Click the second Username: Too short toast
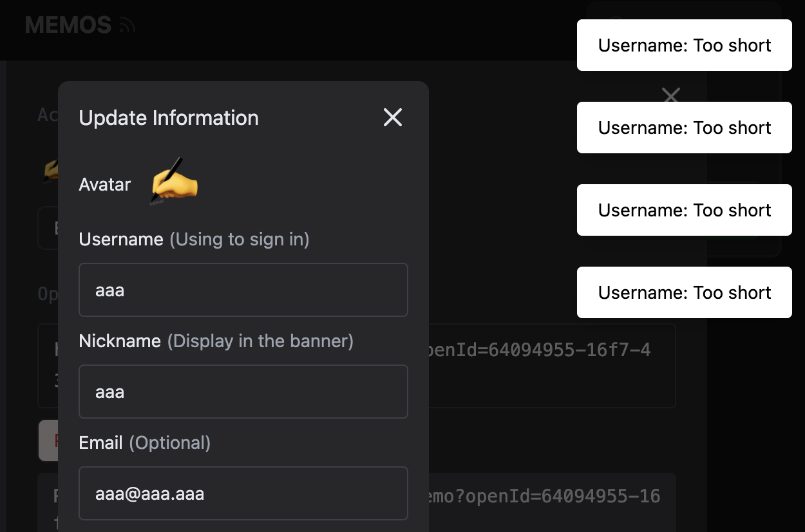Viewport: 805px width, 532px height. tap(684, 128)
